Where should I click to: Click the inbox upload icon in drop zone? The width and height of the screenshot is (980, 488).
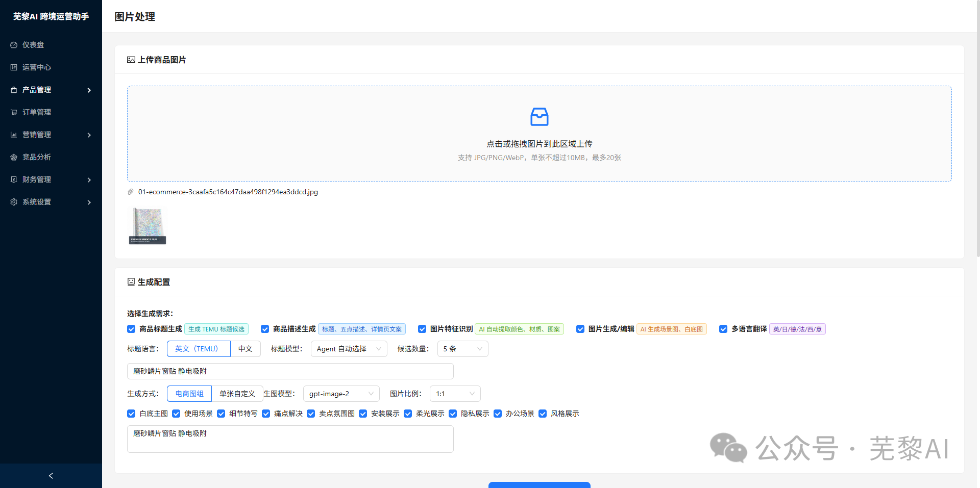pos(540,117)
